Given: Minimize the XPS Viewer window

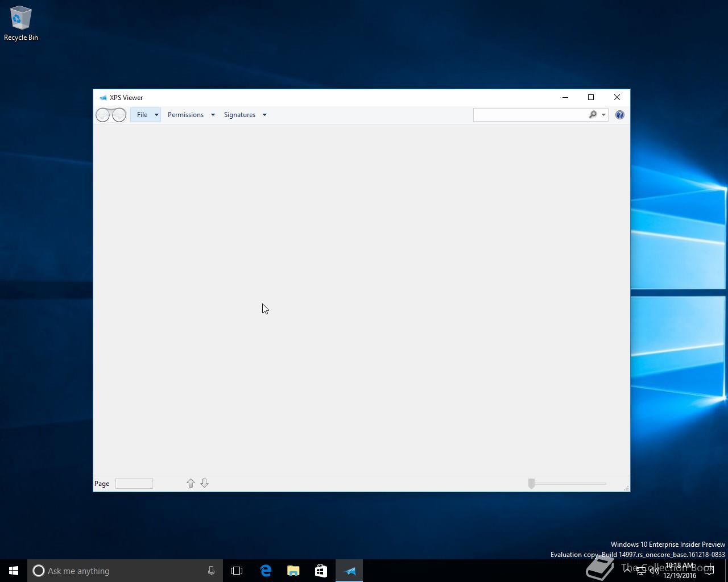Looking at the screenshot, I should click(x=565, y=97).
